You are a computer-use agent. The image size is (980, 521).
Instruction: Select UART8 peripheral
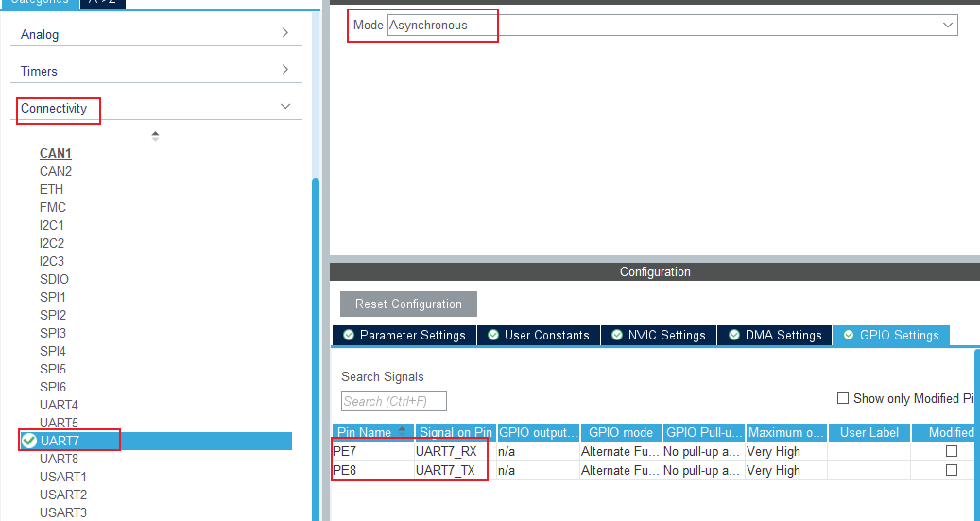[x=59, y=460]
